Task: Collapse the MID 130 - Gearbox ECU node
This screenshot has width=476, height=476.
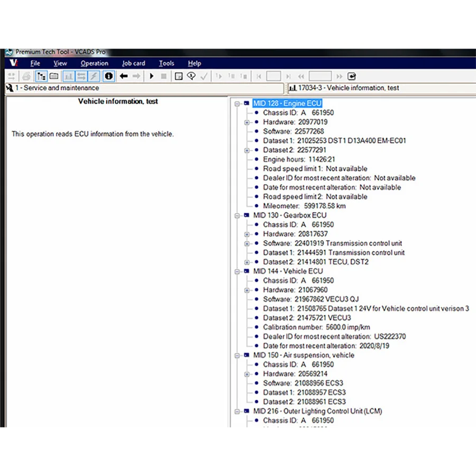Action: pyautogui.click(x=237, y=216)
